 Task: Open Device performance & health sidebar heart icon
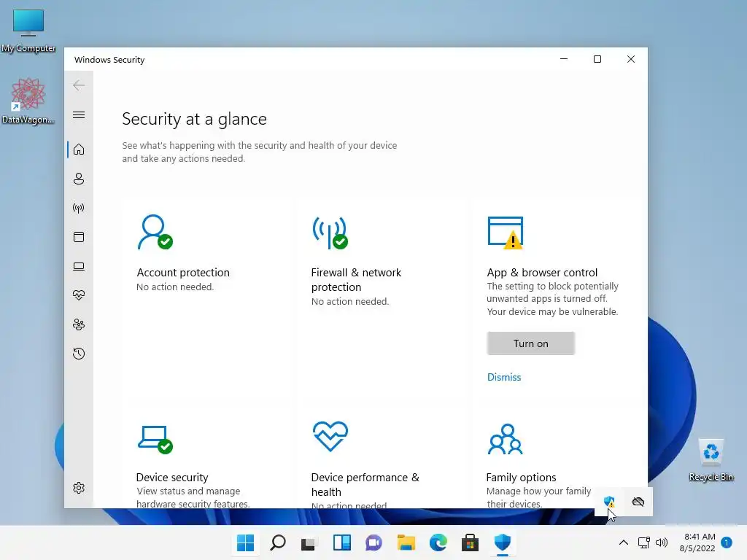[79, 295]
